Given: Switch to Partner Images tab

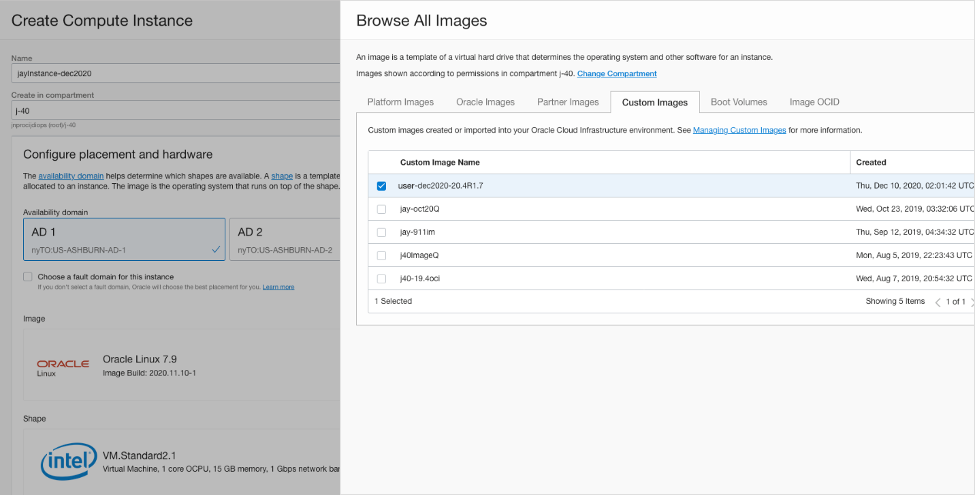Looking at the screenshot, I should click(567, 102).
